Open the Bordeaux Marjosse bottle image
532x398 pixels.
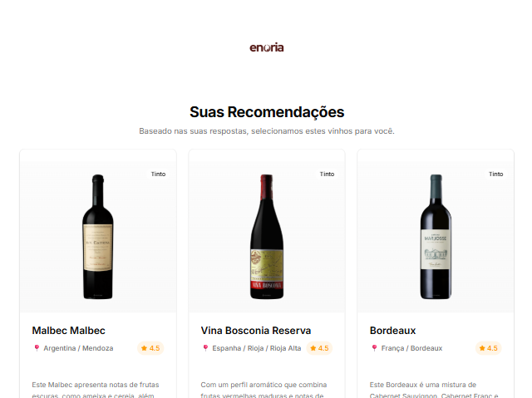click(x=436, y=237)
